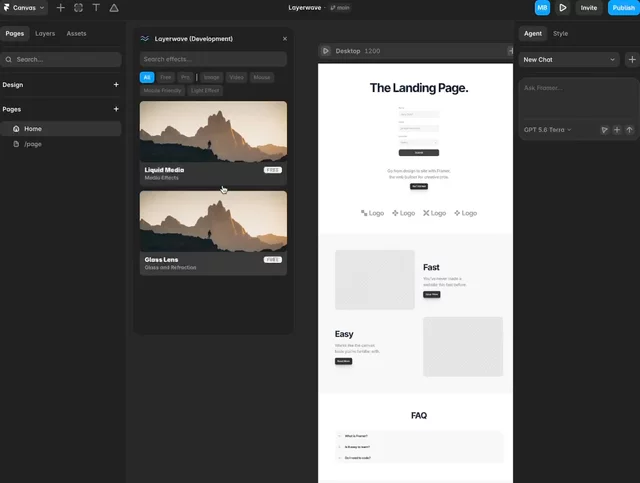The image size is (640, 483).
Task: Select the Frame tool in top toolbar
Action: pos(78,8)
